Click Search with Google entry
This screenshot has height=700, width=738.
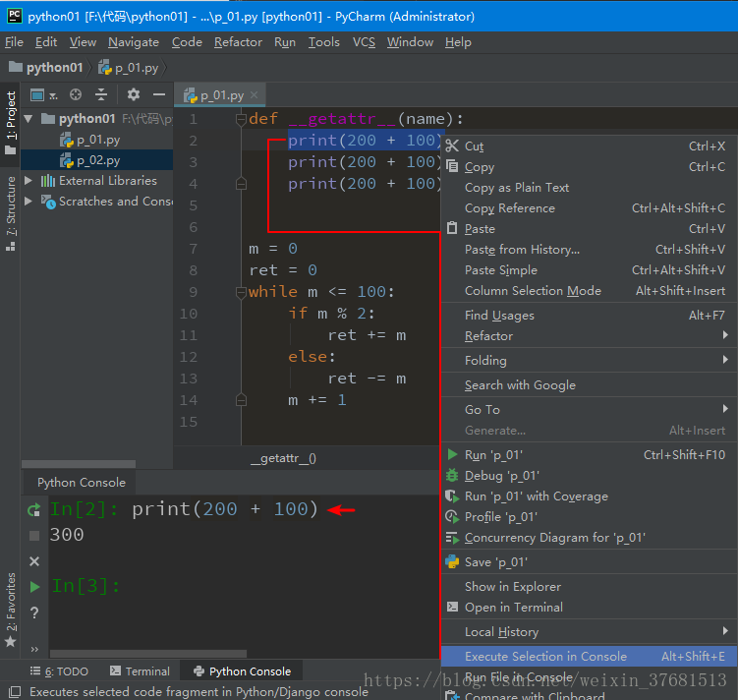click(x=589, y=385)
